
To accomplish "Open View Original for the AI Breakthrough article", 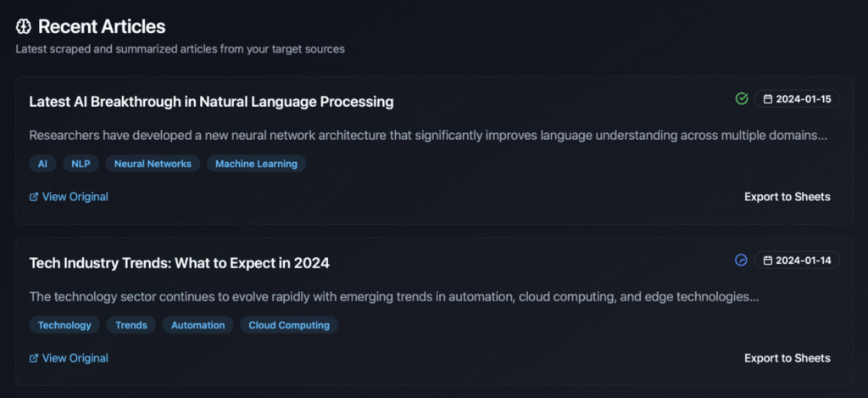I will pos(69,197).
